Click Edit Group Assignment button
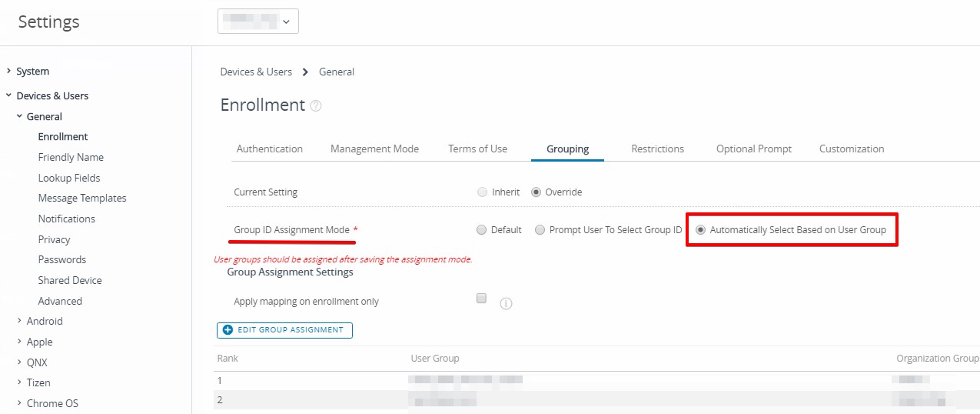 coord(285,330)
